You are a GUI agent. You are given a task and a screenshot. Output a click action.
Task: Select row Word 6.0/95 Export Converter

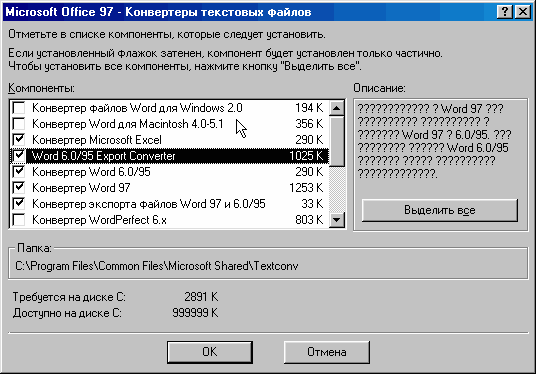(x=170, y=156)
